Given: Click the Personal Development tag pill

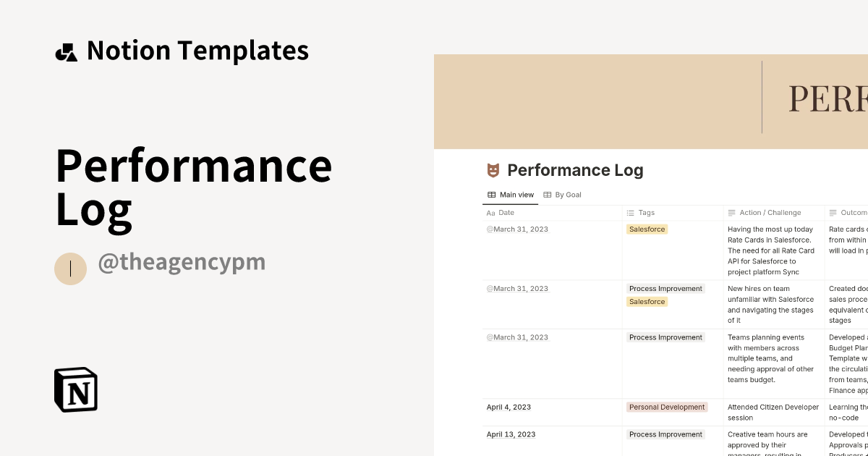Looking at the screenshot, I should coord(667,407).
